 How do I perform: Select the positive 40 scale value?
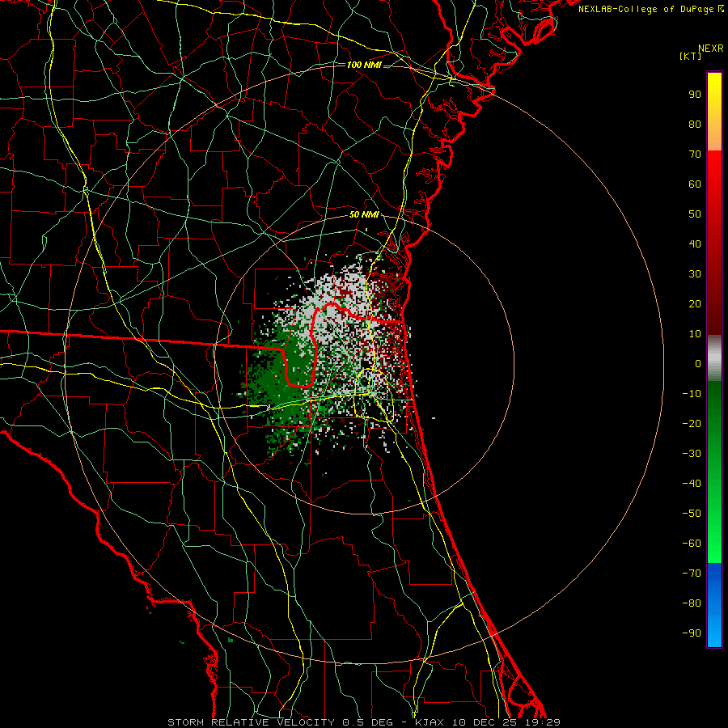coord(695,244)
